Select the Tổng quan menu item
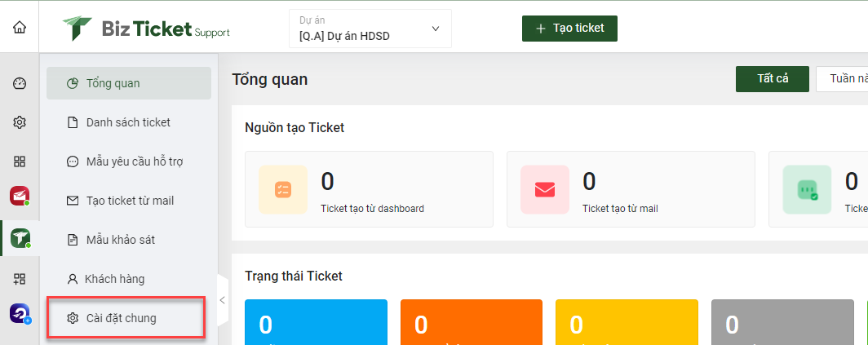This screenshot has height=345, width=868. tap(129, 83)
